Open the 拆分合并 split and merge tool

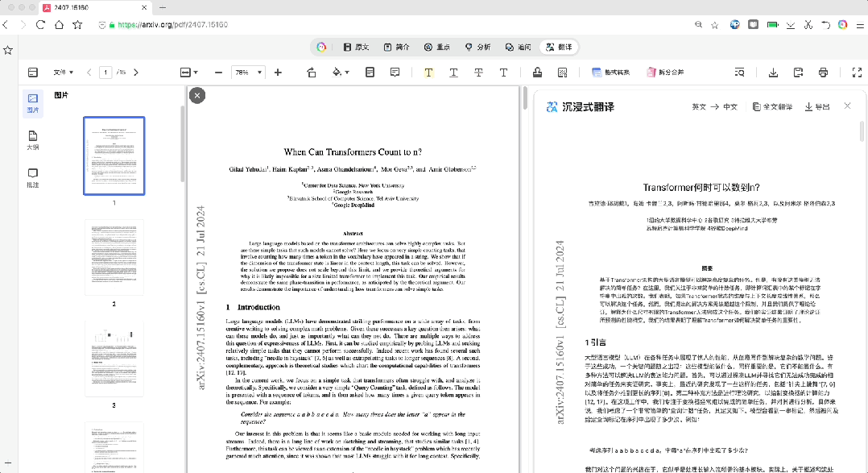(665, 72)
